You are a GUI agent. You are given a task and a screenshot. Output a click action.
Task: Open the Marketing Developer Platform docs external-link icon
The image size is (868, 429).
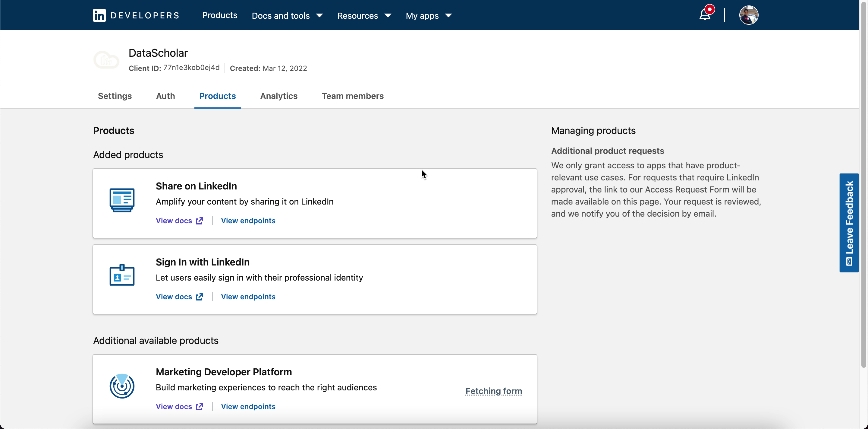200,406
